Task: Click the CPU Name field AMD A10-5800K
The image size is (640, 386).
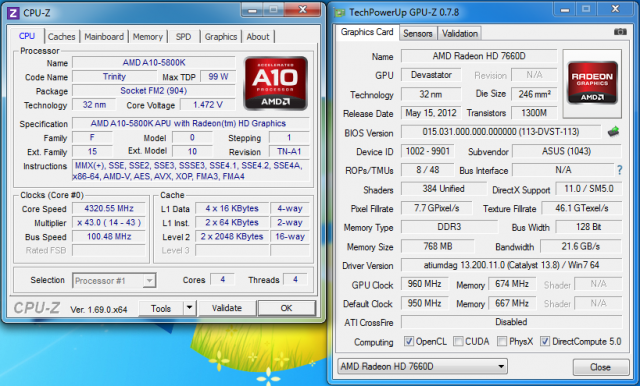Action: pyautogui.click(x=154, y=62)
